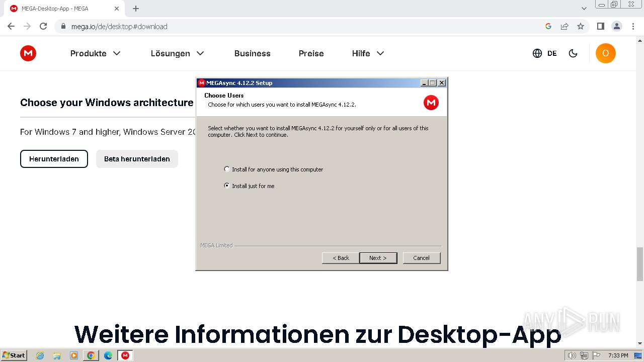This screenshot has height=362, width=644.
Task: Click the action center flag icon
Action: [596, 355]
